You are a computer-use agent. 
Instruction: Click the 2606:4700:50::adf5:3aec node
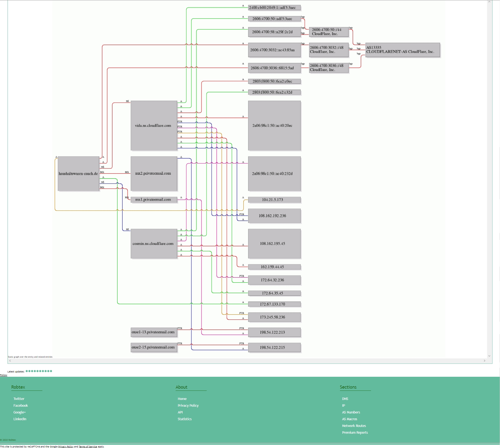tap(274, 19)
